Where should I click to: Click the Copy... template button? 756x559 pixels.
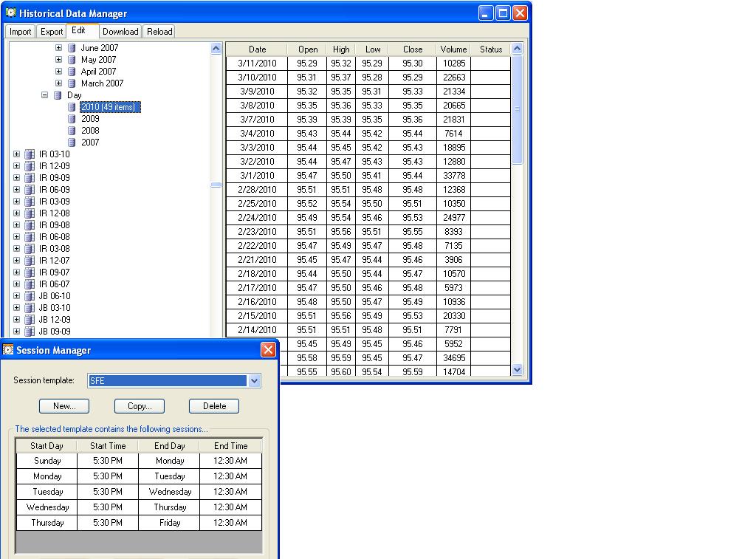[140, 406]
